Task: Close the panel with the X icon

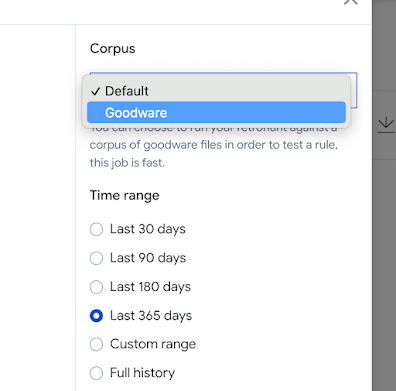Action: pyautogui.click(x=351, y=2)
